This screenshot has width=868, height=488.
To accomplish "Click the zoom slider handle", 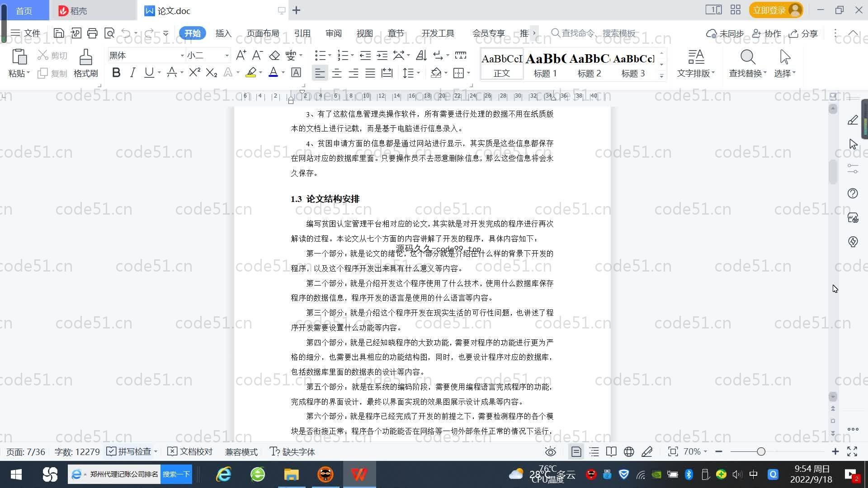I will click(761, 451).
